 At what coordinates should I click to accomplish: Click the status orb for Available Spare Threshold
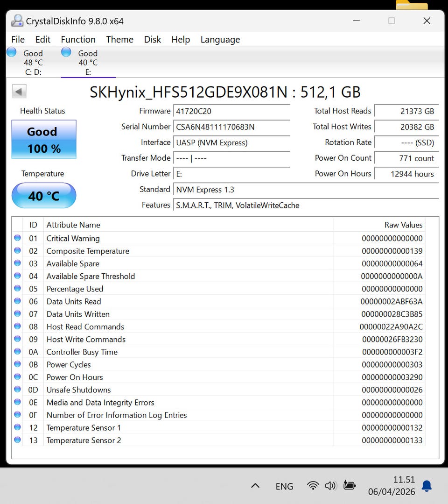click(17, 276)
